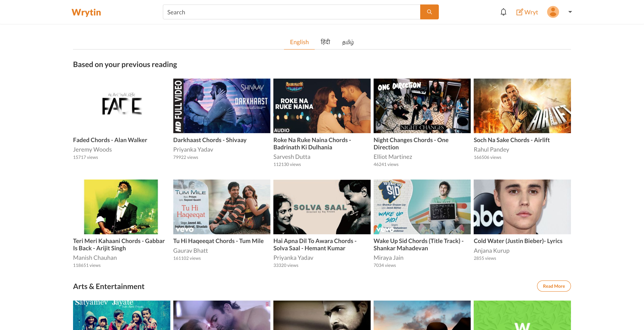View author Rahul Pandey
This screenshot has width=644, height=330.
pos(491,149)
